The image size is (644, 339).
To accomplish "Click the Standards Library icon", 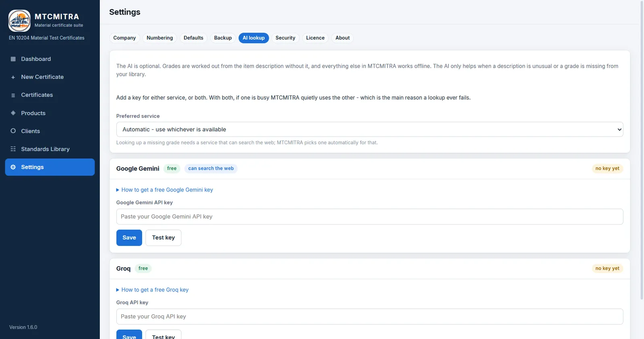I will pyautogui.click(x=13, y=149).
